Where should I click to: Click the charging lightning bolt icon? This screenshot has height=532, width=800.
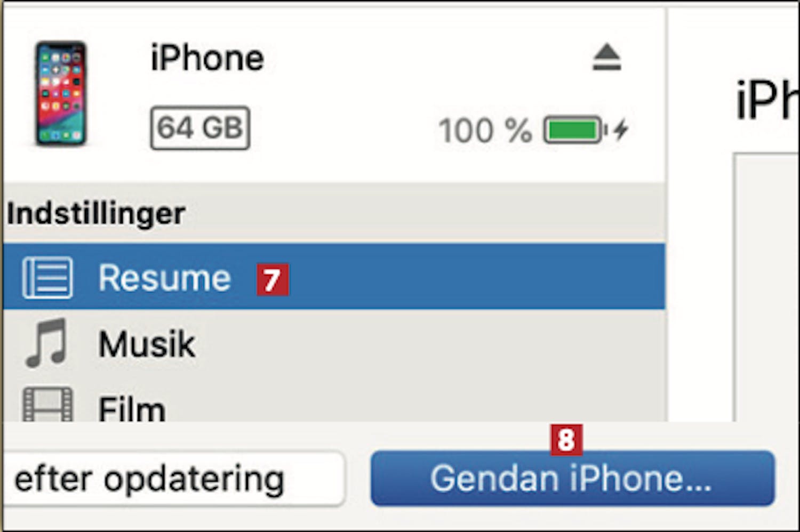620,130
